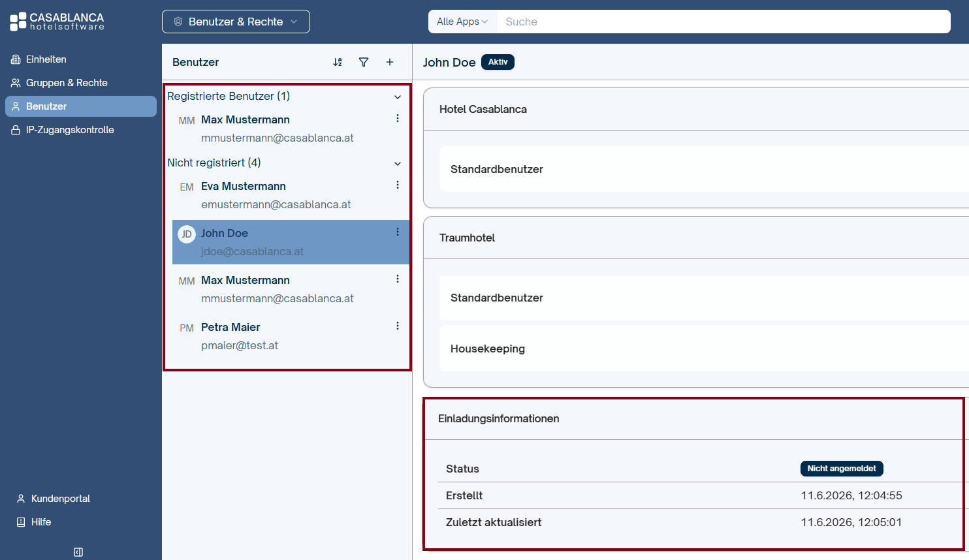Click the IP-Zugangskontrolle lock icon
969x560 pixels.
[16, 130]
